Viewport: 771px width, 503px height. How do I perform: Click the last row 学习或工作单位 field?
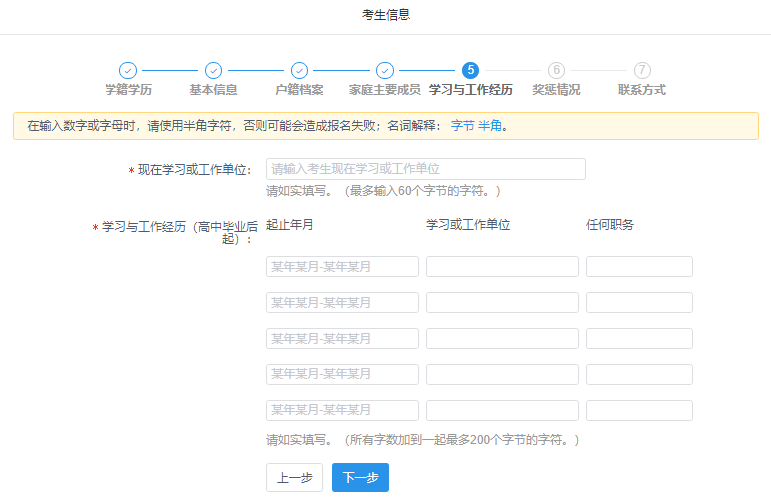pyautogui.click(x=502, y=410)
